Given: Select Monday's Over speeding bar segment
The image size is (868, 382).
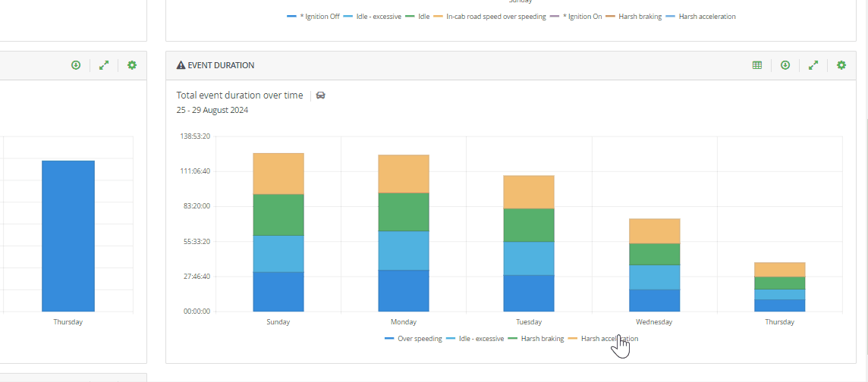Looking at the screenshot, I should tap(404, 291).
